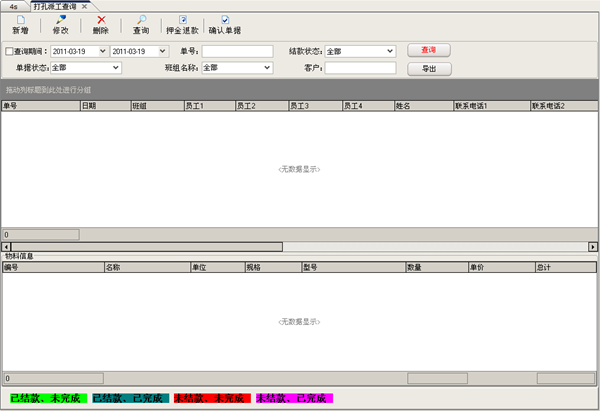Click the red 删除 (Delete) icon
Screen dimensions: 600x411
101,20
